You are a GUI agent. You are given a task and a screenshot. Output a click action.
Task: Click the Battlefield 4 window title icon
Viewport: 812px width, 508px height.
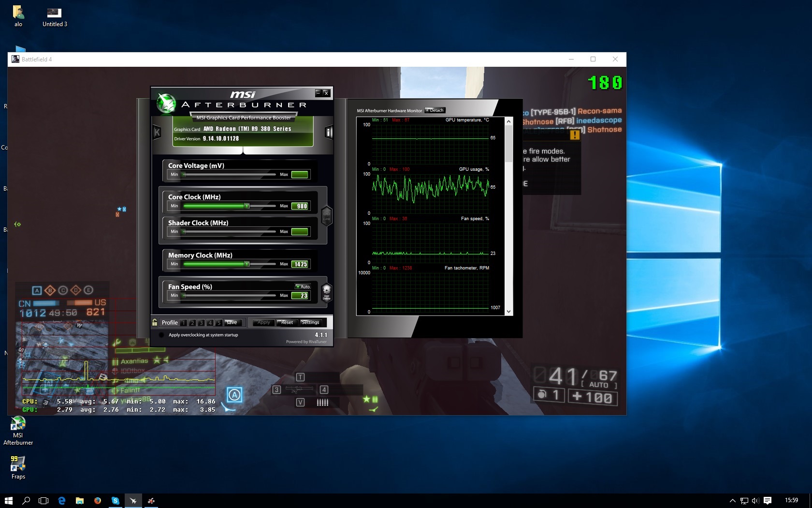click(x=15, y=59)
